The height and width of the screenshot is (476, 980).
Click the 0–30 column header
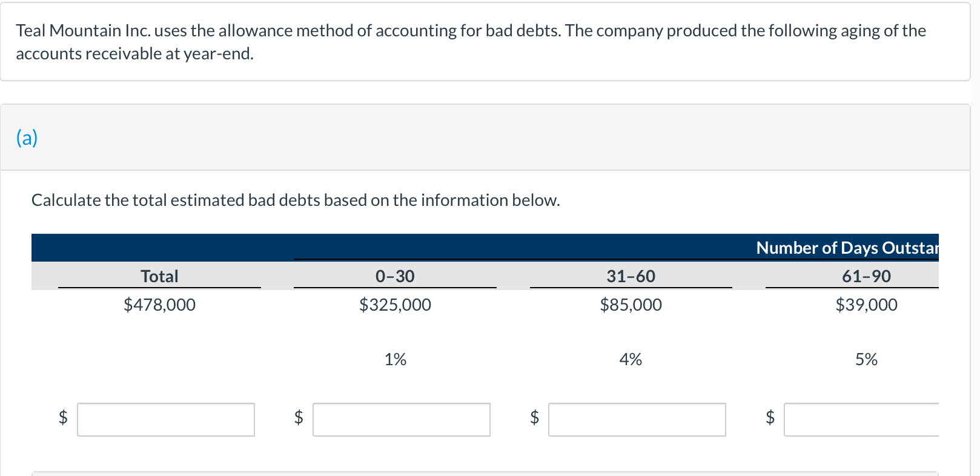point(395,276)
